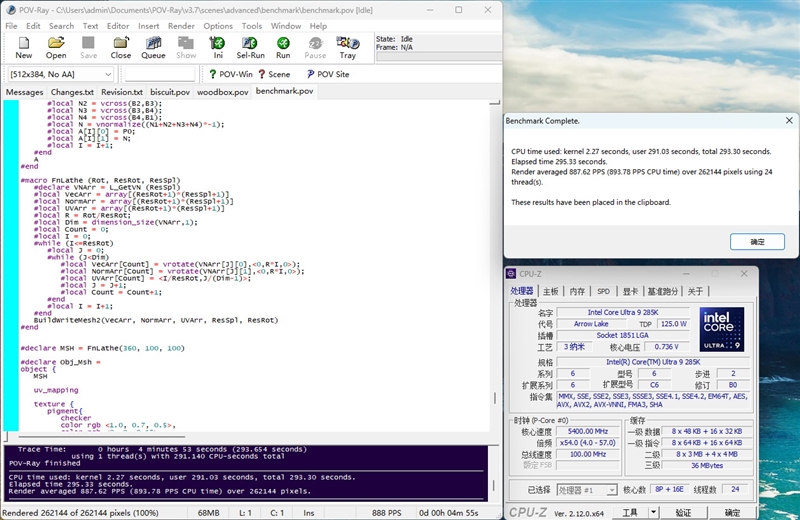Image resolution: width=800 pixels, height=520 pixels.
Task: Visit POV Site link icon
Action: coord(328,74)
